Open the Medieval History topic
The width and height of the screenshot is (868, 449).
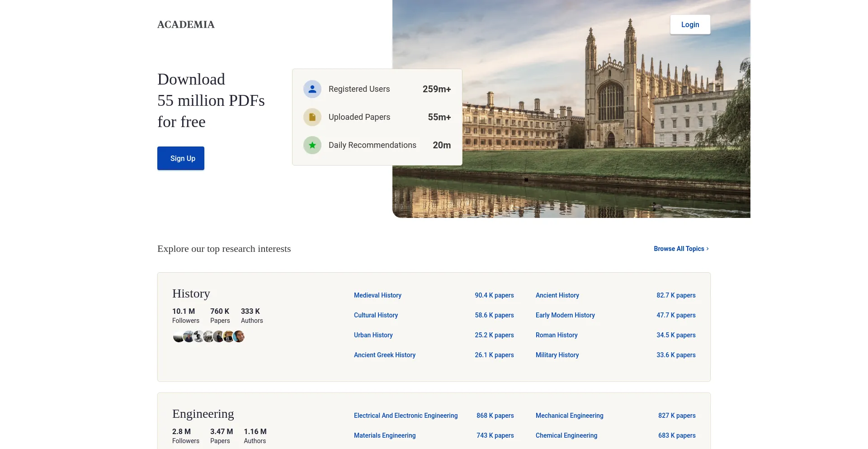pos(377,295)
